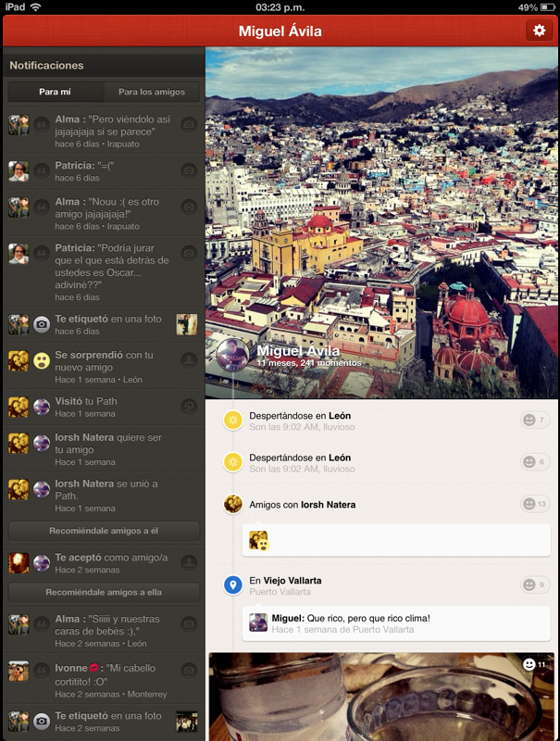The image size is (560, 741).
Task: Open settings gear in red header
Action: [539, 31]
